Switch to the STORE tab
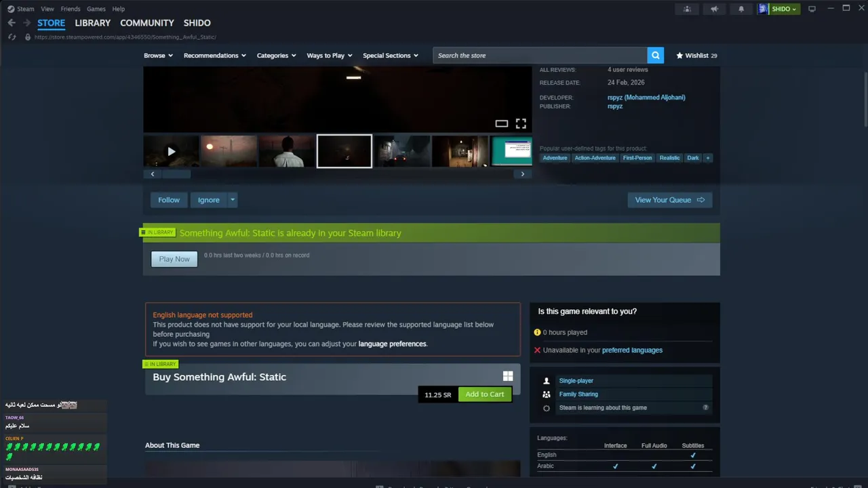 point(52,23)
